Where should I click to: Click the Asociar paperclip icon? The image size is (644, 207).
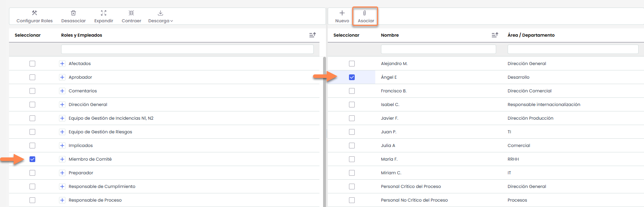tap(364, 13)
